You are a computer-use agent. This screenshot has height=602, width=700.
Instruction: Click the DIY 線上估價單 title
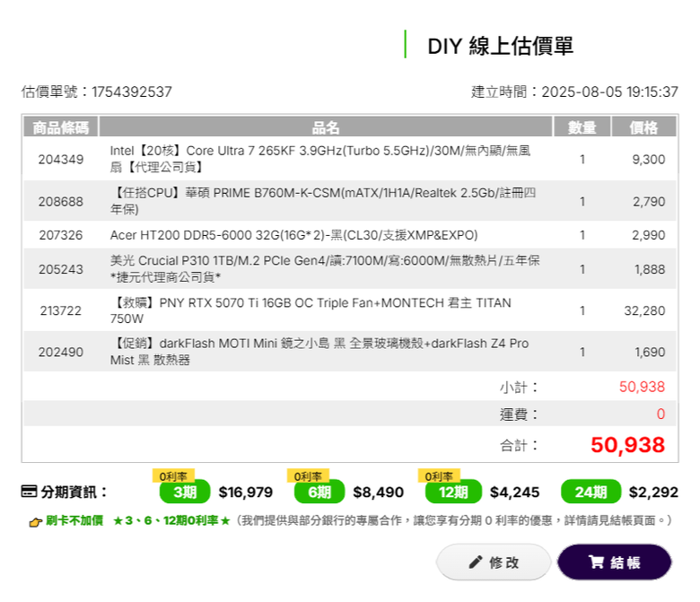pos(501,46)
